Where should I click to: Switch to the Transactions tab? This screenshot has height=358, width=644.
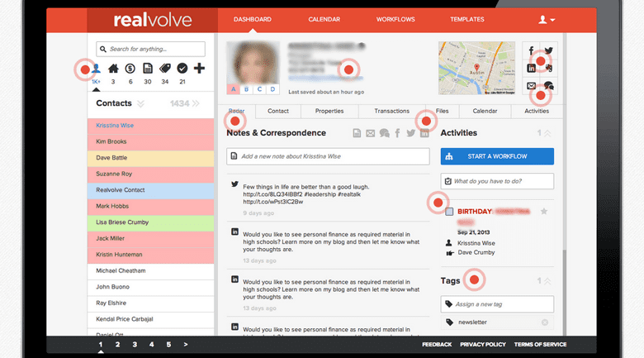(x=392, y=111)
